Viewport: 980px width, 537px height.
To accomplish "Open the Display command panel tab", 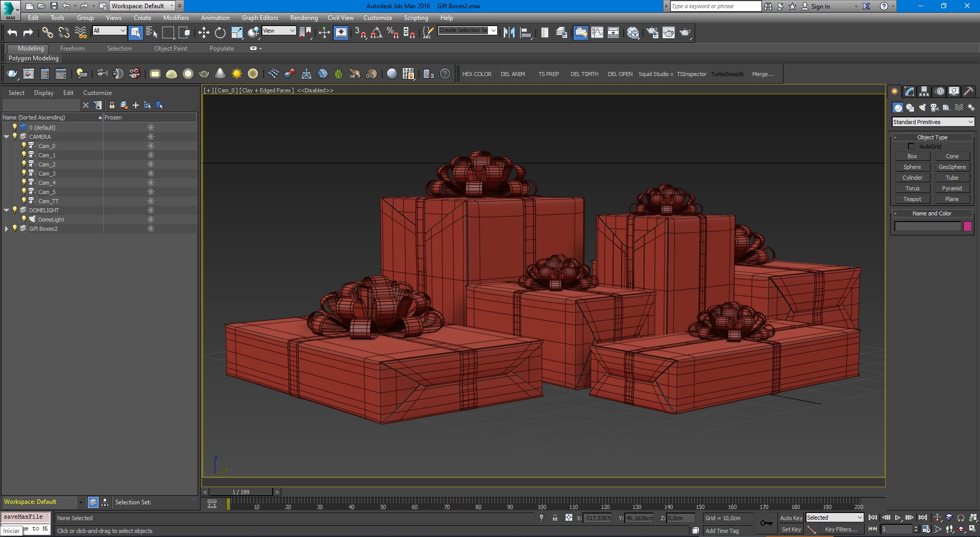I will [x=954, y=91].
